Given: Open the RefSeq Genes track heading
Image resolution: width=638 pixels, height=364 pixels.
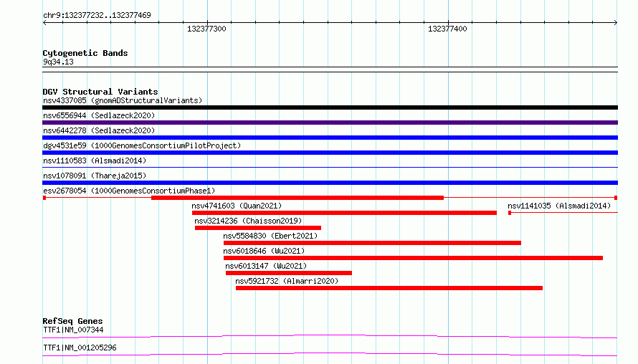Looking at the screenshot, I should point(72,321).
